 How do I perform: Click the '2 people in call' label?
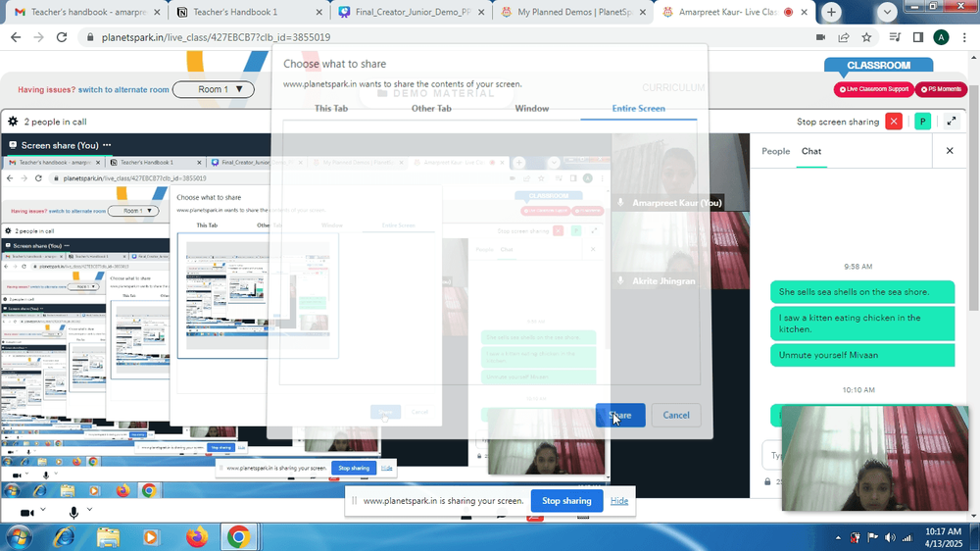[x=55, y=122]
